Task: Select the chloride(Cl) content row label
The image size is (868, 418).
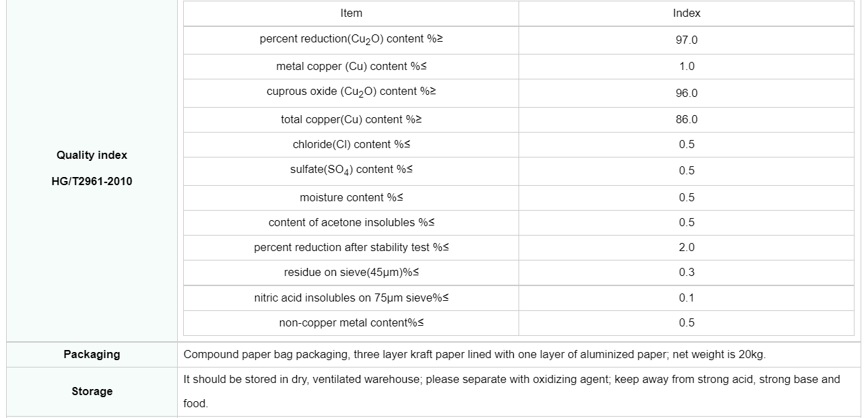Action: click(x=351, y=145)
